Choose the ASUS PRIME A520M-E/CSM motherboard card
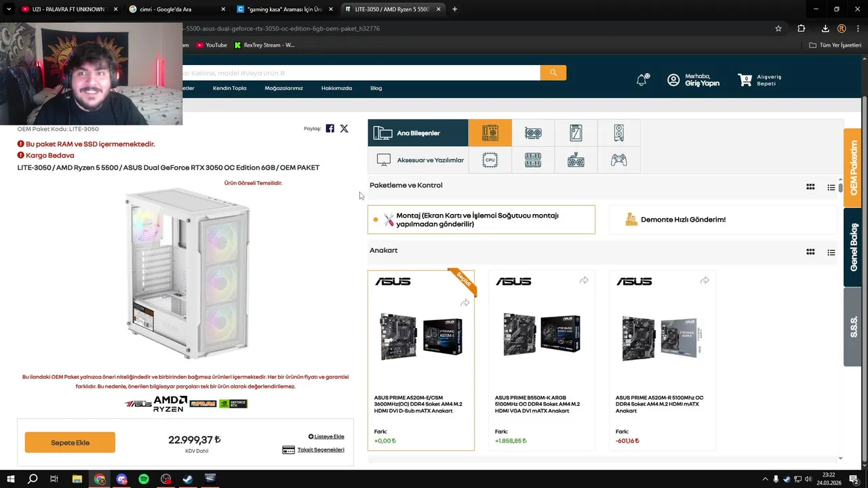 [x=421, y=361]
